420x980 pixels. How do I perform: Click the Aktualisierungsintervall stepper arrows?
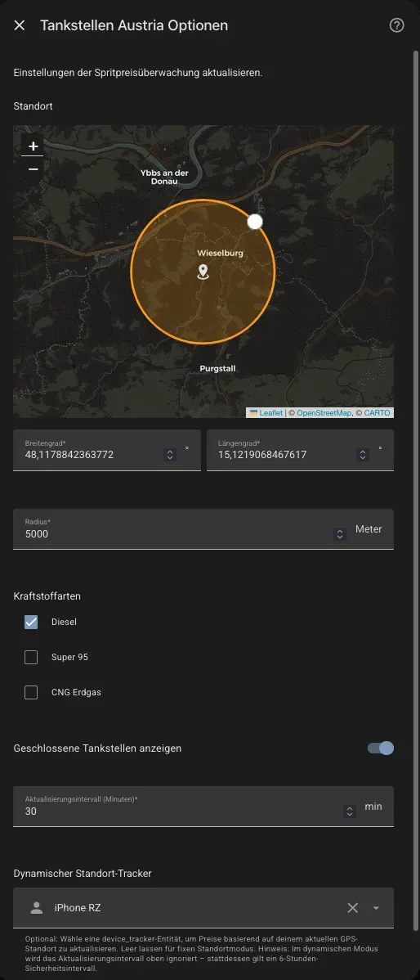350,811
